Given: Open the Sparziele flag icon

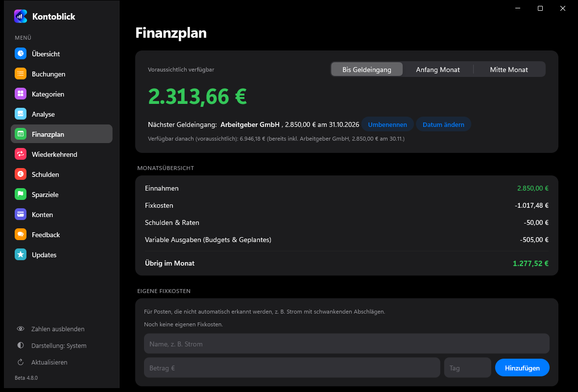Looking at the screenshot, I should (21, 195).
